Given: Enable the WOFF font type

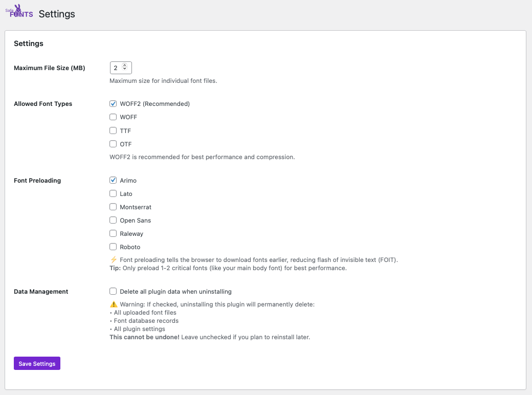Looking at the screenshot, I should (113, 117).
